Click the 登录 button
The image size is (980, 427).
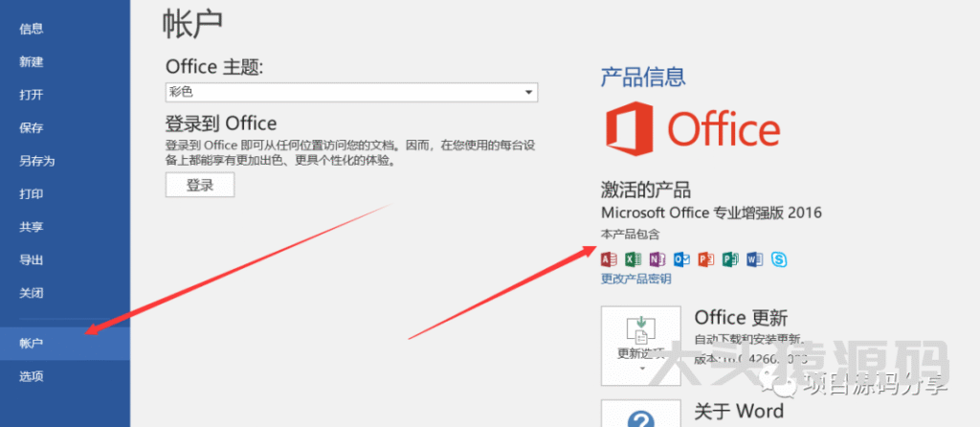[x=200, y=185]
